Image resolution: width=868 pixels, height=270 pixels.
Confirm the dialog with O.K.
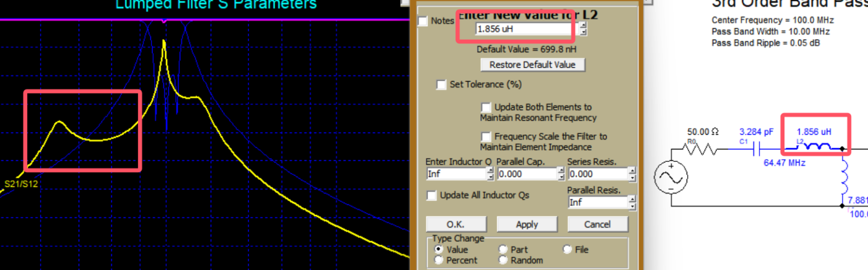click(456, 224)
